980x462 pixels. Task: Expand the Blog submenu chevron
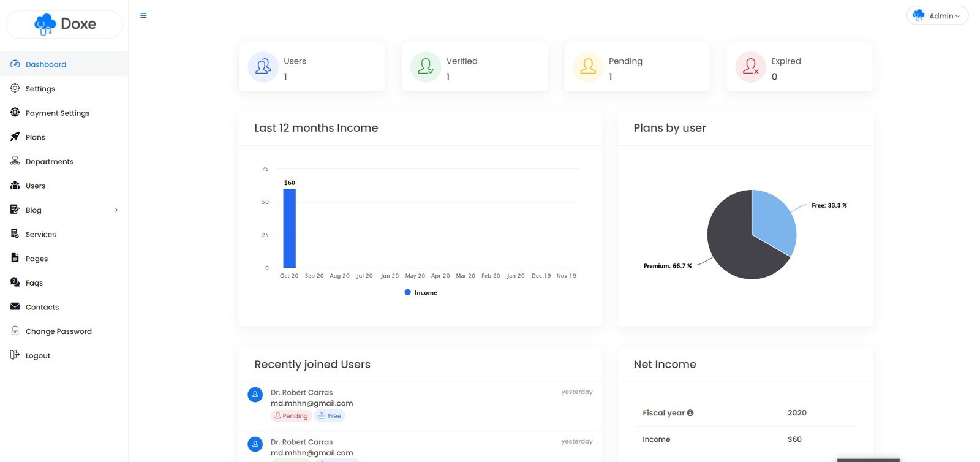(116, 210)
